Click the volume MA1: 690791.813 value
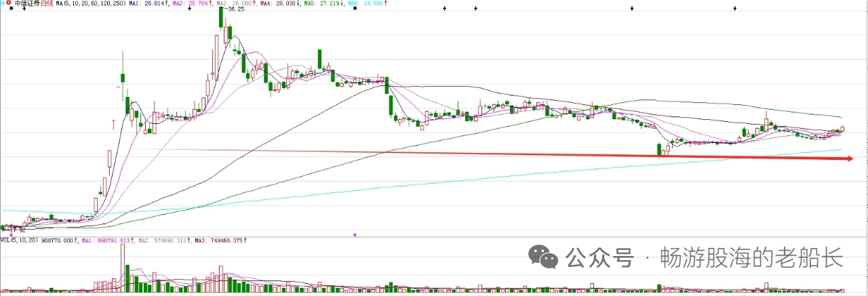Image resolution: width=868 pixels, height=296 pixels. (107, 240)
